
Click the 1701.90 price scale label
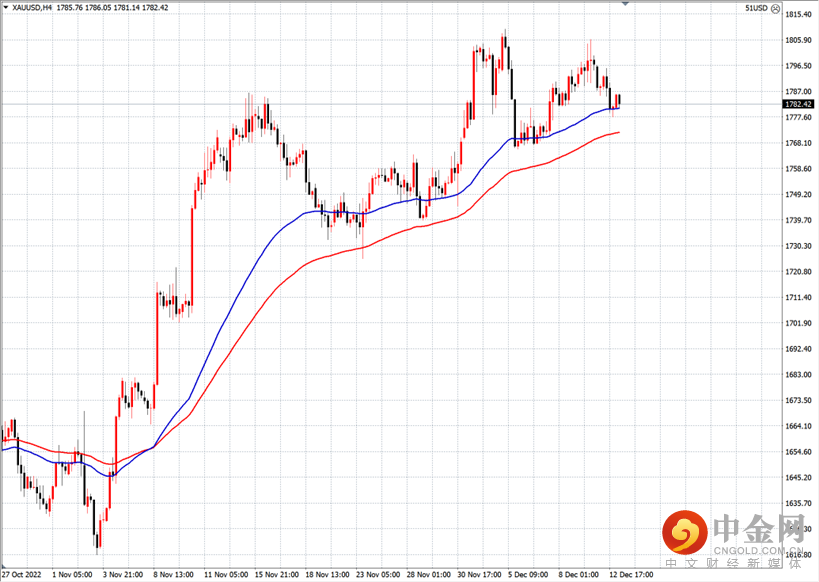click(x=798, y=323)
